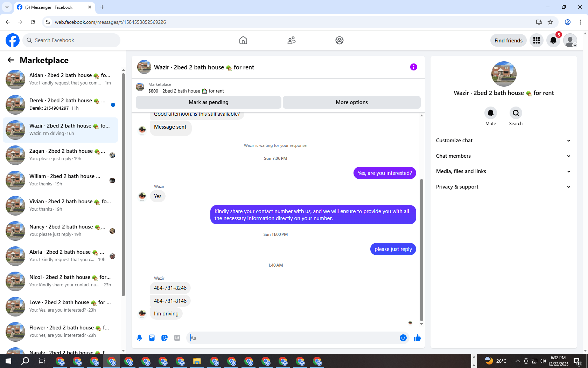The image size is (588, 368).
Task: Open Chrome three-dot menu
Action: pyautogui.click(x=580, y=22)
